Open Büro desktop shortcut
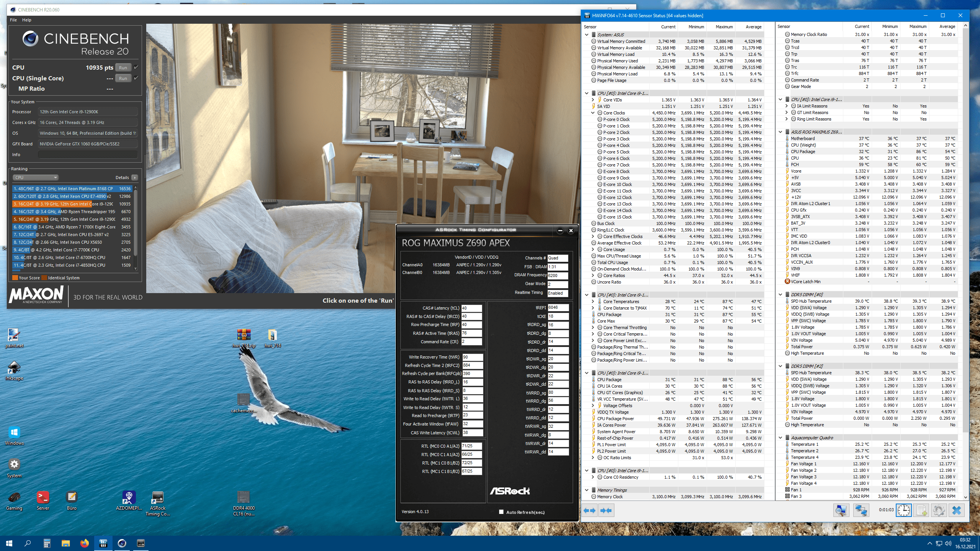Viewport: 980px width, 551px height. 72,501
